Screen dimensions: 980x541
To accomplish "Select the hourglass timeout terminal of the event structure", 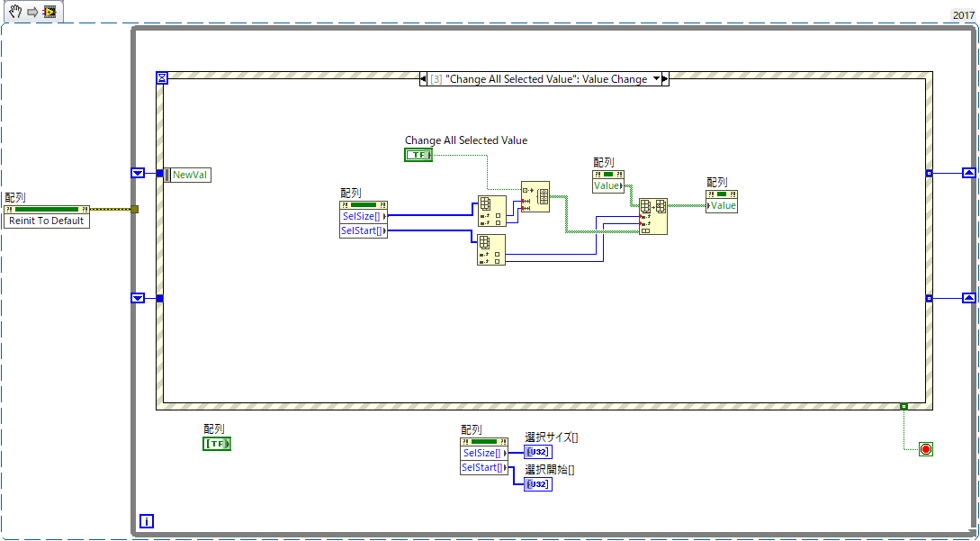I will click(x=162, y=77).
